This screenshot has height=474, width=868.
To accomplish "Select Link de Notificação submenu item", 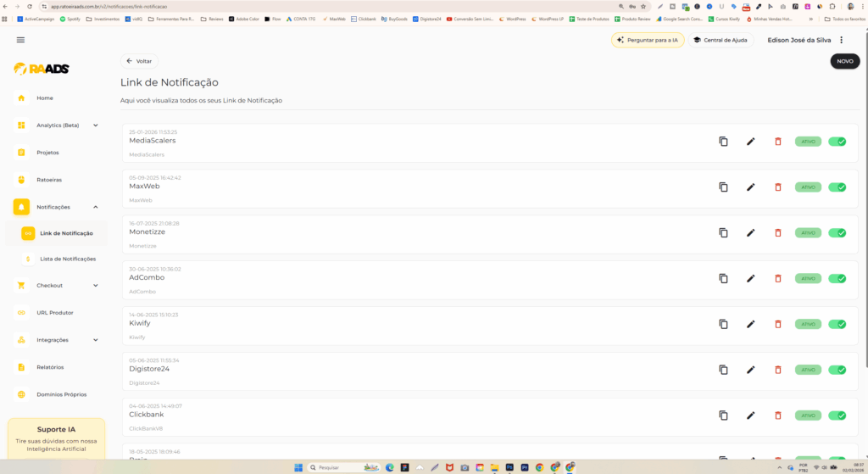I will pos(57,234).
